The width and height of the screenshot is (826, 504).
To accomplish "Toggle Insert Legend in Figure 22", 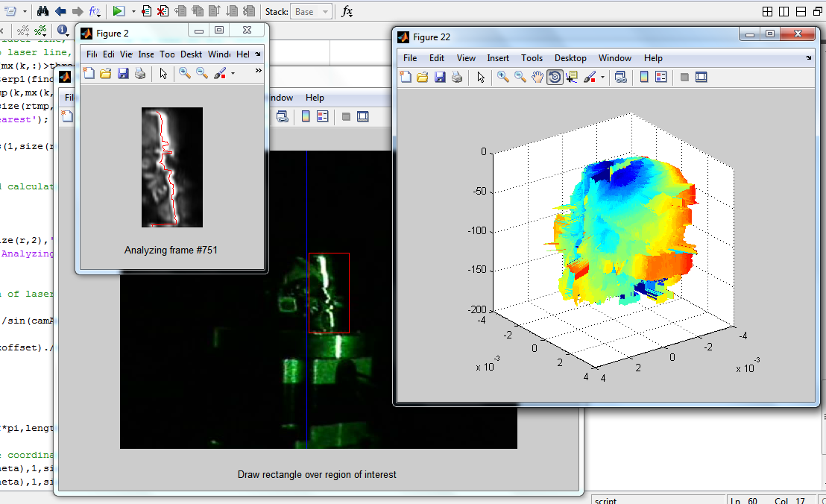I will tap(661, 77).
